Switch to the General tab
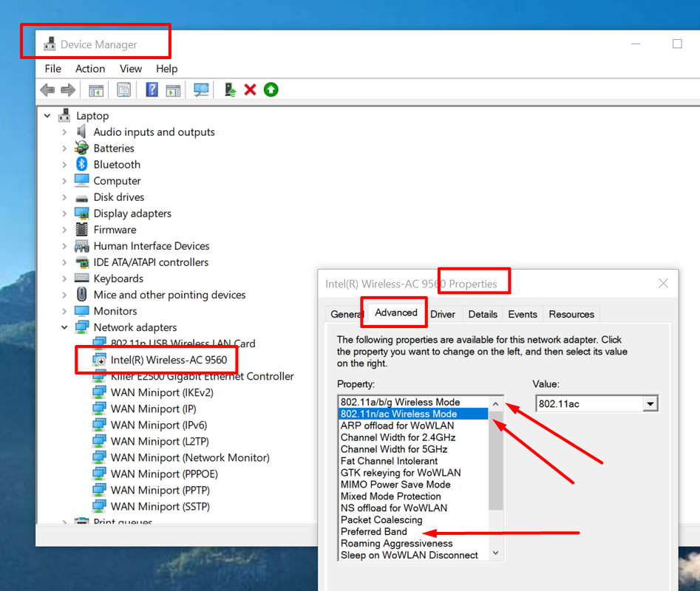Image resolution: width=700 pixels, height=591 pixels. tap(346, 314)
